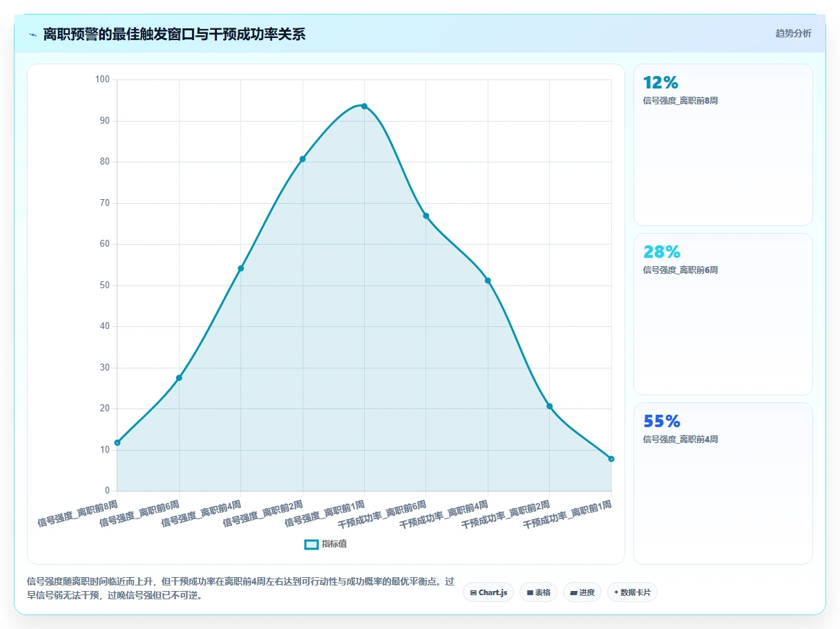The image size is (840, 629).
Task: Click the chart data point for 干预成功率_离职前6周
Action: [426, 216]
